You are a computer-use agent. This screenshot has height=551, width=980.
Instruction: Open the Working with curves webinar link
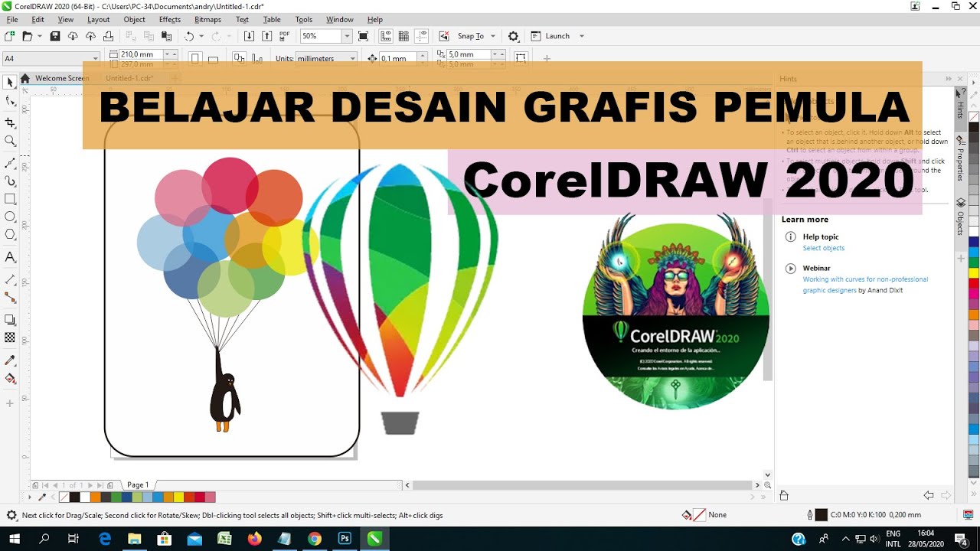pyautogui.click(x=865, y=285)
